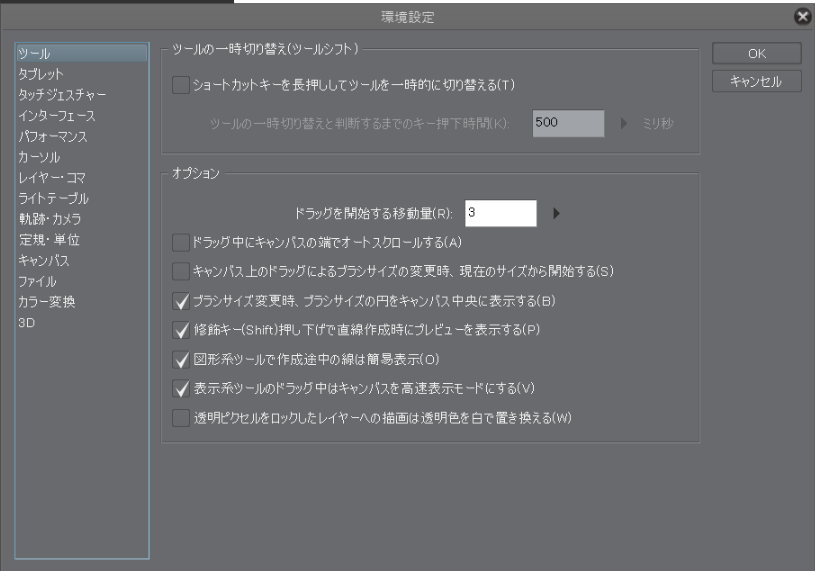This screenshot has height=571, width=815.
Task: Uncheck 図形系ツールで作成途中の線は簡易表示
Action: point(181,360)
